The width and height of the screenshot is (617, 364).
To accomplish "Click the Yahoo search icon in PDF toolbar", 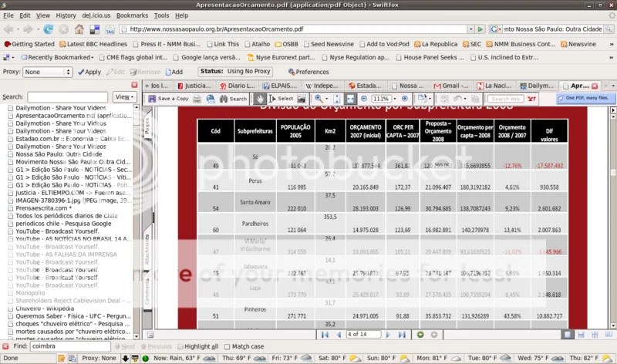I will (x=531, y=99).
